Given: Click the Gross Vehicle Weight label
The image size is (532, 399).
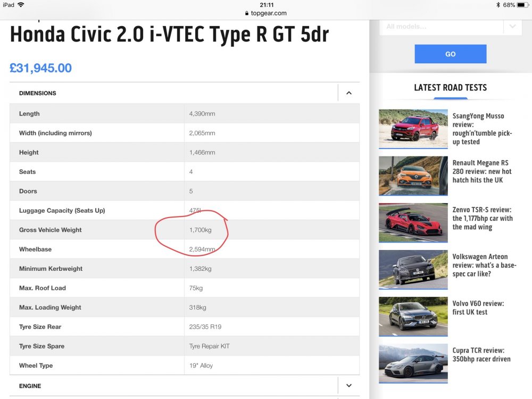Looking at the screenshot, I should 50,230.
